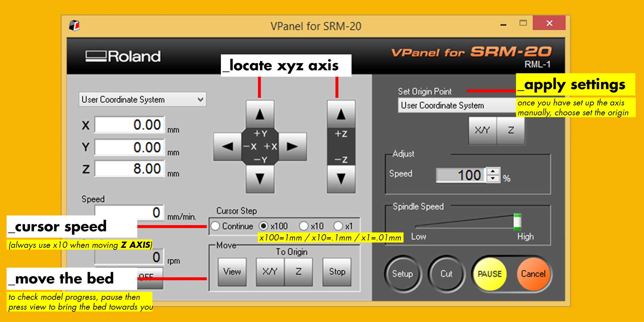Increase Adjust Speed percentage with up stepper

(x=493, y=171)
